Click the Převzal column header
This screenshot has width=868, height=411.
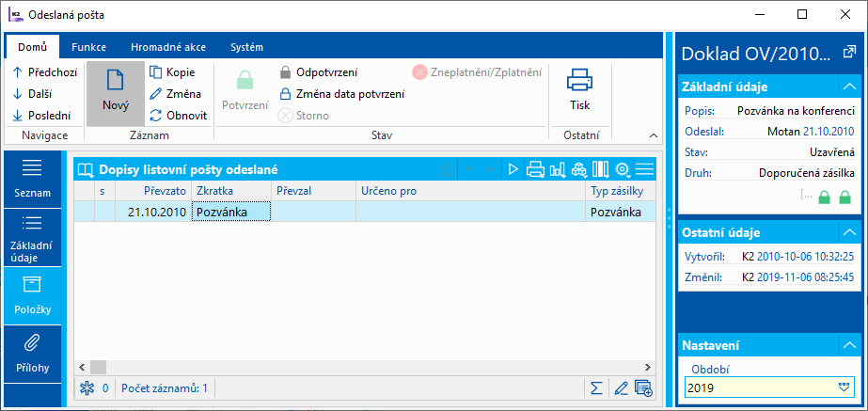point(313,191)
